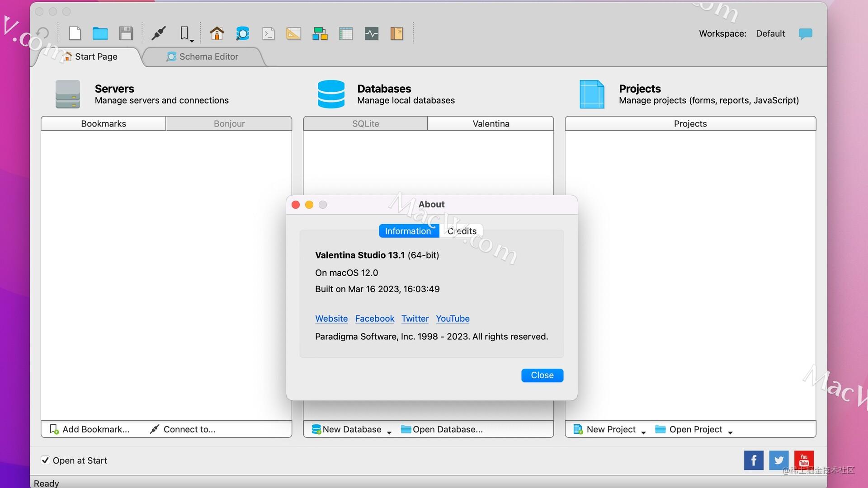Open the SQL Editor terminal icon
The image size is (868, 488).
(x=269, y=33)
